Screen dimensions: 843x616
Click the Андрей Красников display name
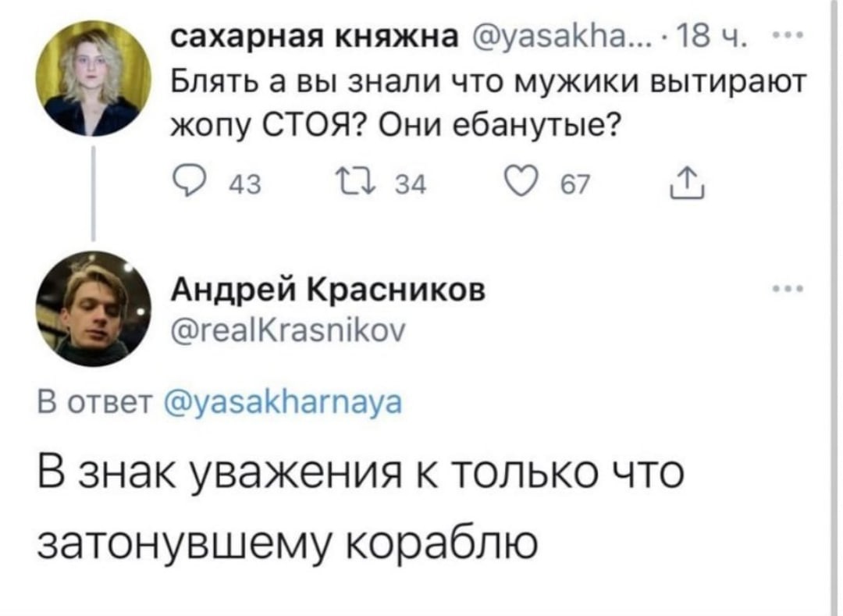(328, 290)
